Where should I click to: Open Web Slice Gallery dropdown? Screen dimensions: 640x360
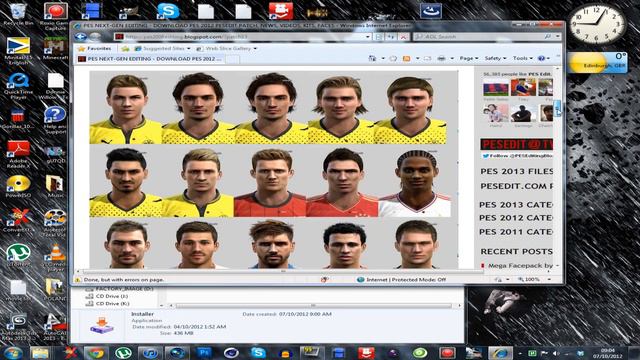tap(227, 49)
